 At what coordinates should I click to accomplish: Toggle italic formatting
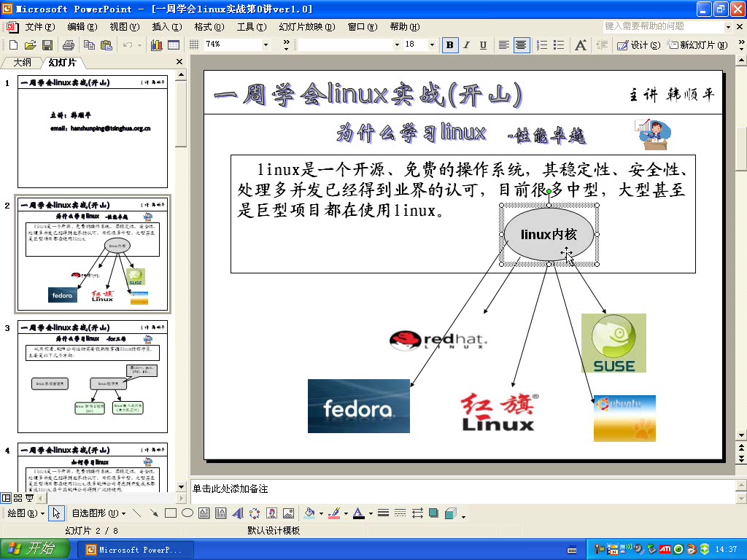pyautogui.click(x=467, y=44)
